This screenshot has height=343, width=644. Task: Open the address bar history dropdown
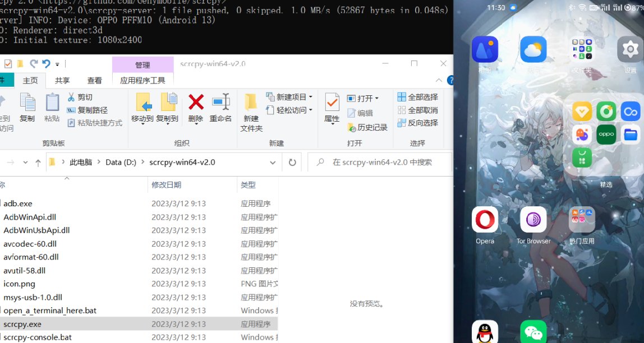273,163
